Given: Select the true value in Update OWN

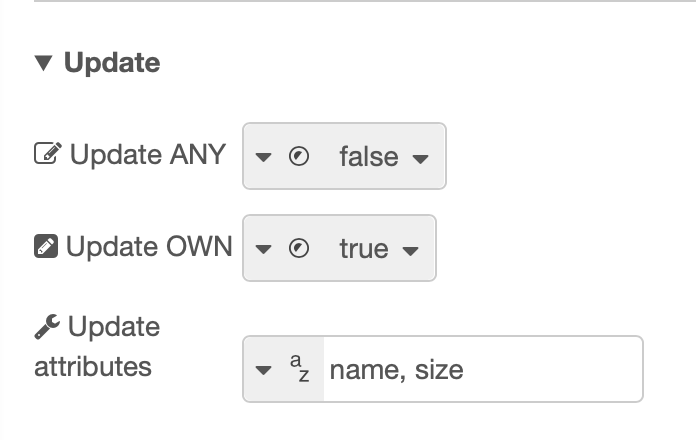Looking at the screenshot, I should click(x=364, y=248).
